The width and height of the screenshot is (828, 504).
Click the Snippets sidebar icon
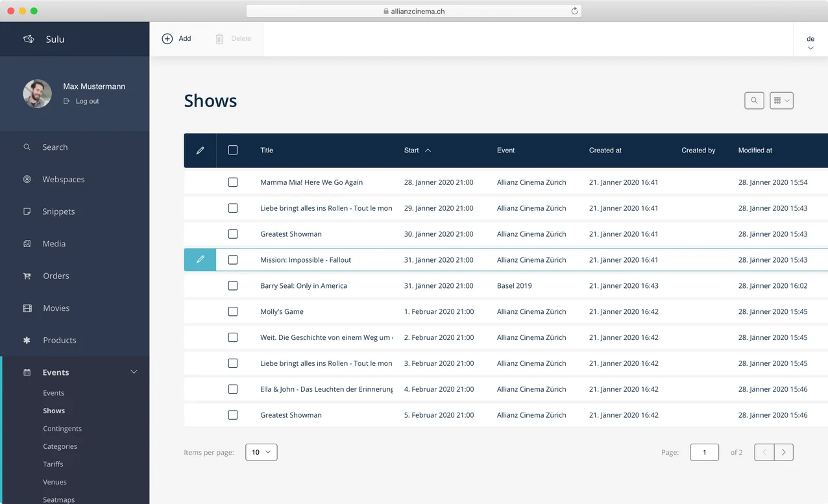(x=27, y=211)
